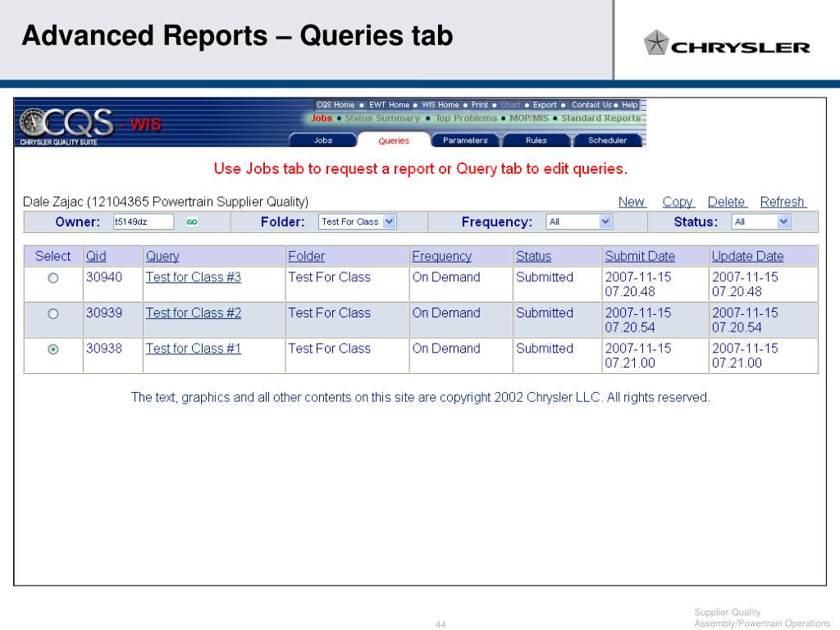Click Print in the top navigation
Screen dimensions: 840x630
pos(479,105)
